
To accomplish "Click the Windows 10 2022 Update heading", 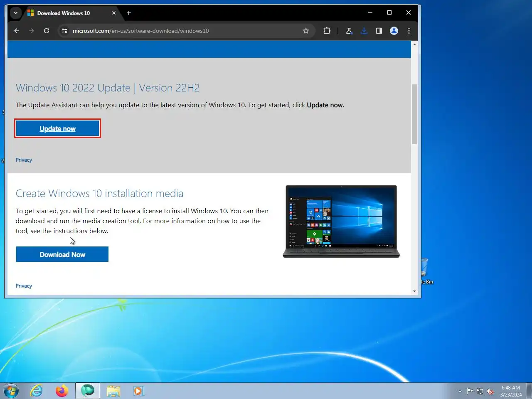I will tap(108, 88).
